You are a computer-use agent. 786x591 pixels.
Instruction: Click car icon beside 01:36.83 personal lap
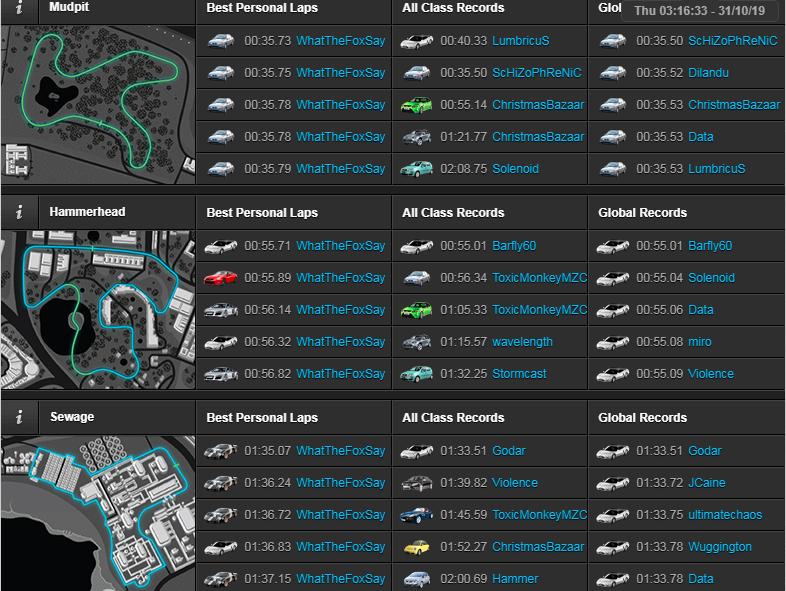pyautogui.click(x=221, y=547)
